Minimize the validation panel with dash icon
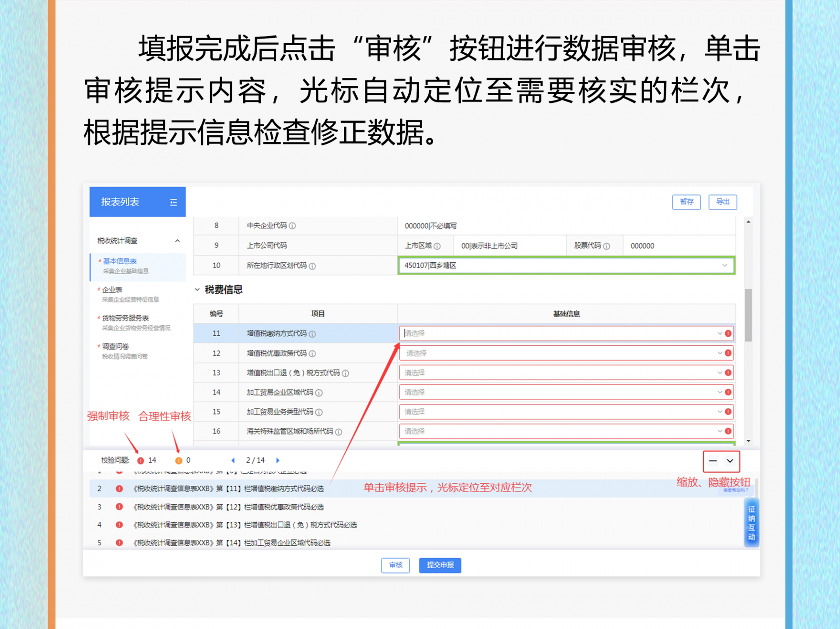This screenshot has height=629, width=840. pyautogui.click(x=713, y=461)
